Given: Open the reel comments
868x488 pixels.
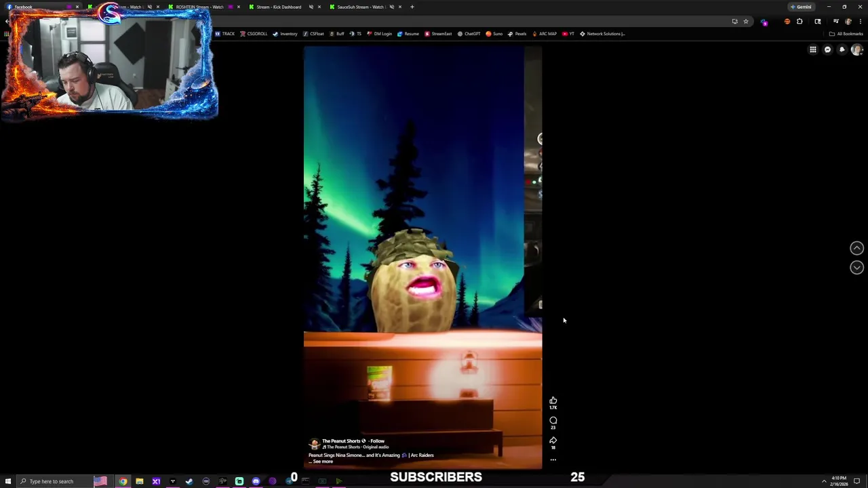Looking at the screenshot, I should (553, 420).
